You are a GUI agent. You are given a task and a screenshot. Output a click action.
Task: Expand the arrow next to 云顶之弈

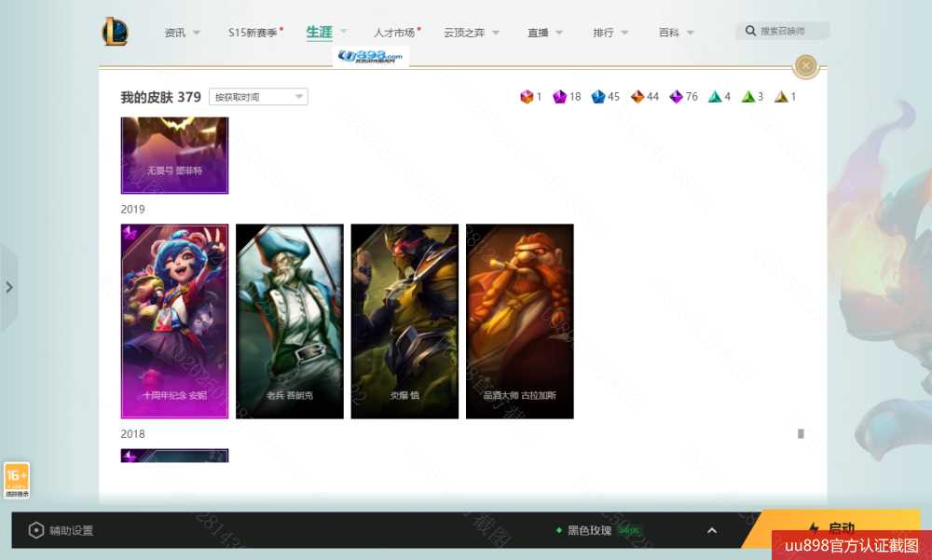click(x=496, y=33)
